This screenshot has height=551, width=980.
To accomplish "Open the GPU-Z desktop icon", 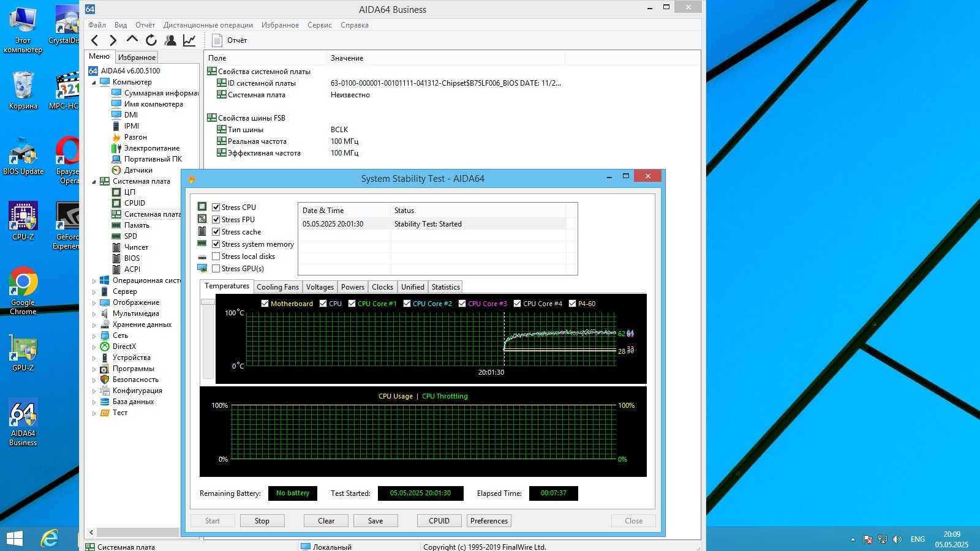I will click(x=23, y=352).
